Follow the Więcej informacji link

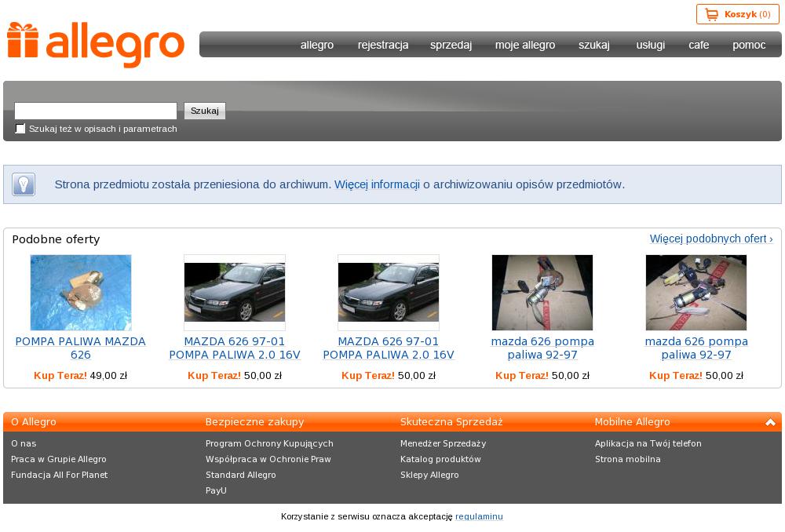tap(377, 184)
